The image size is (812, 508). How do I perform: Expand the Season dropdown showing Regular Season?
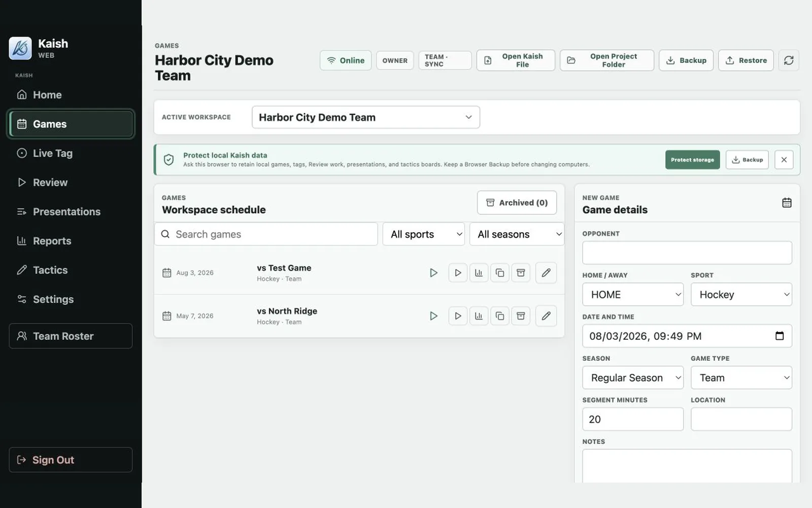[x=633, y=378]
